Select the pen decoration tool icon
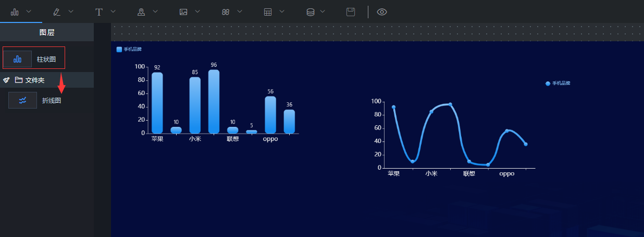This screenshot has height=237, width=644. click(x=57, y=11)
